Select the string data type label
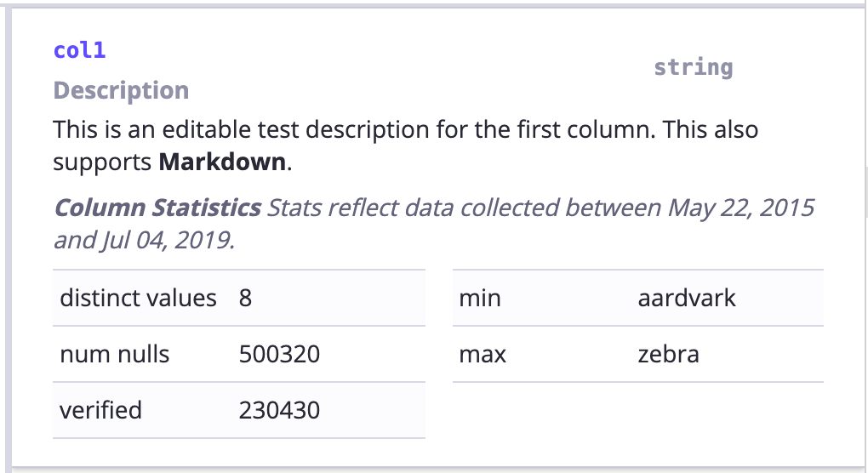Image resolution: width=868 pixels, height=473 pixels. coord(693,67)
